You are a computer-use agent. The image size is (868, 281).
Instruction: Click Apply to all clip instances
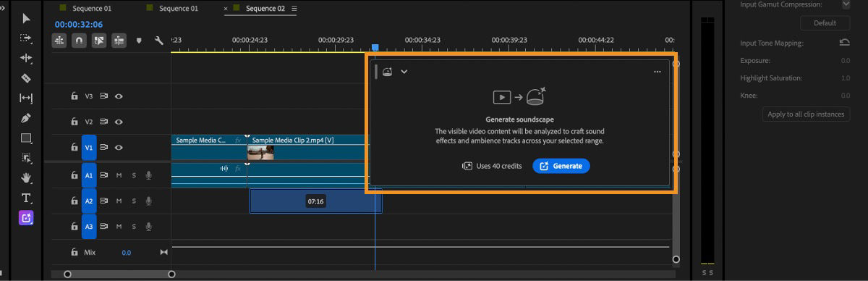pos(807,114)
